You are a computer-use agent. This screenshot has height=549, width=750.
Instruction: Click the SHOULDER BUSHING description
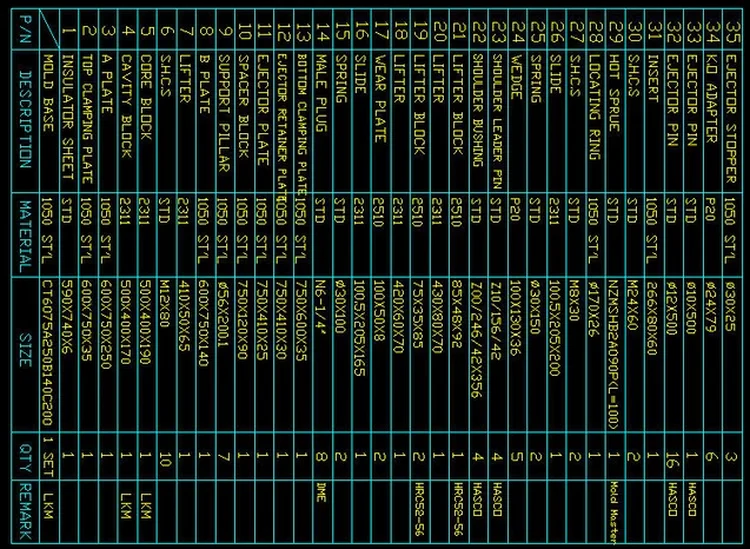click(x=477, y=110)
